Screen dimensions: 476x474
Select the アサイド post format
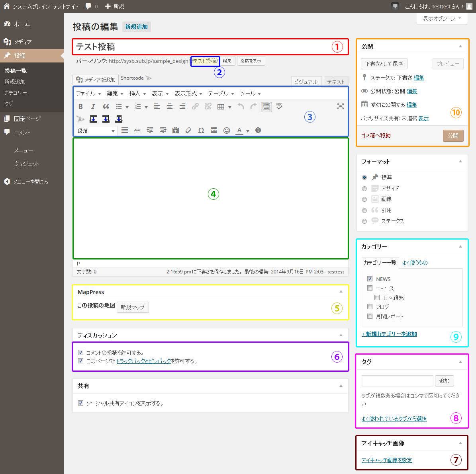point(364,189)
